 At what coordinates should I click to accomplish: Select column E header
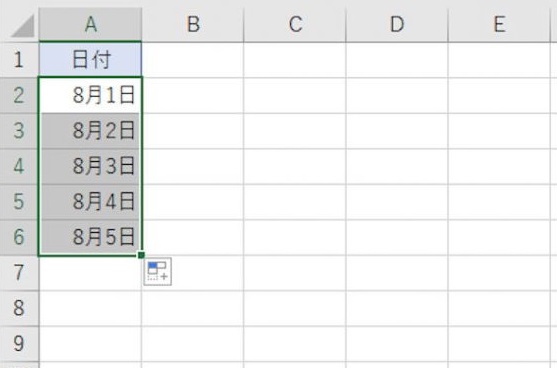pos(499,25)
